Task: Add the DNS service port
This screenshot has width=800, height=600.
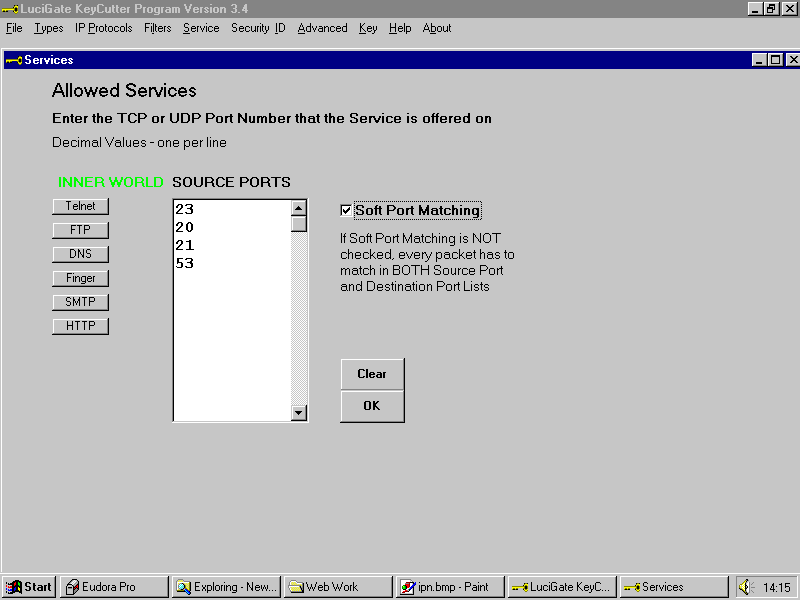Action: (x=81, y=254)
